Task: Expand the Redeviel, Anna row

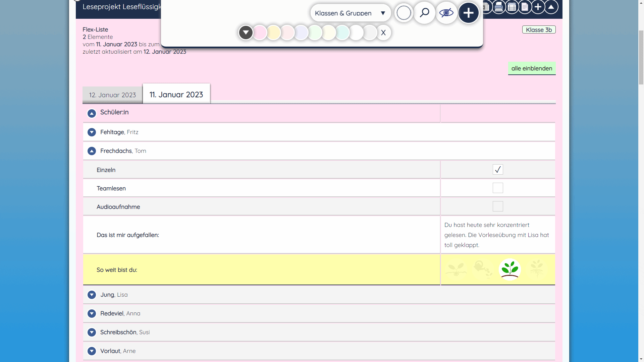Action: point(92,314)
